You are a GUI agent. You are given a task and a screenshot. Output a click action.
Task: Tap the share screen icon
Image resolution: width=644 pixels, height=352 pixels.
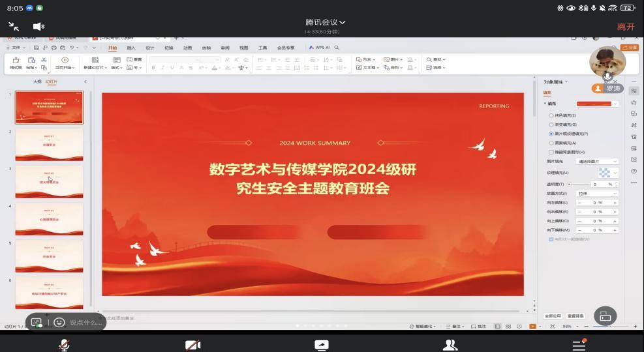pyautogui.click(x=321, y=345)
